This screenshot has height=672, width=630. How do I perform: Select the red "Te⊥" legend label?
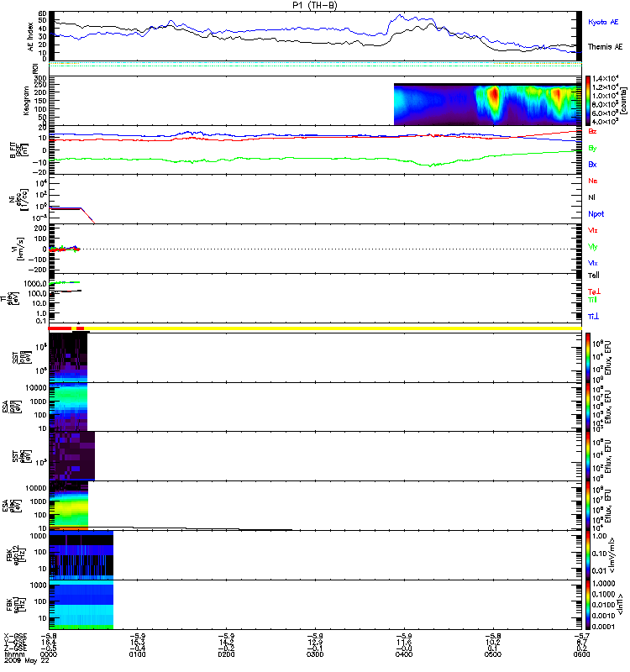coord(594,291)
